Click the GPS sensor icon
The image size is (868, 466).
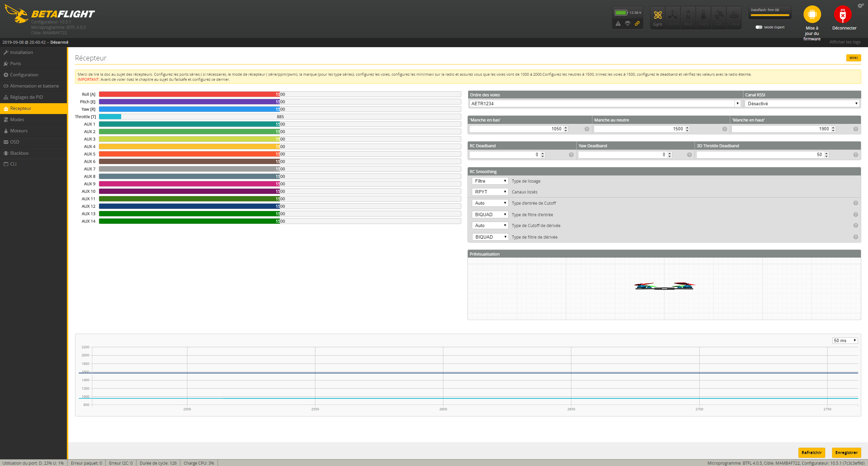[x=719, y=15]
